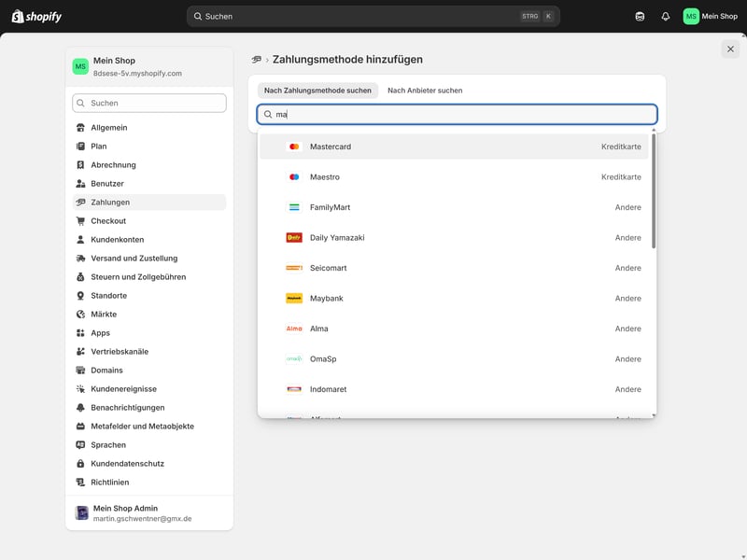Open the Mein Shop account menu
Screen dimensions: 747x560
(x=711, y=16)
